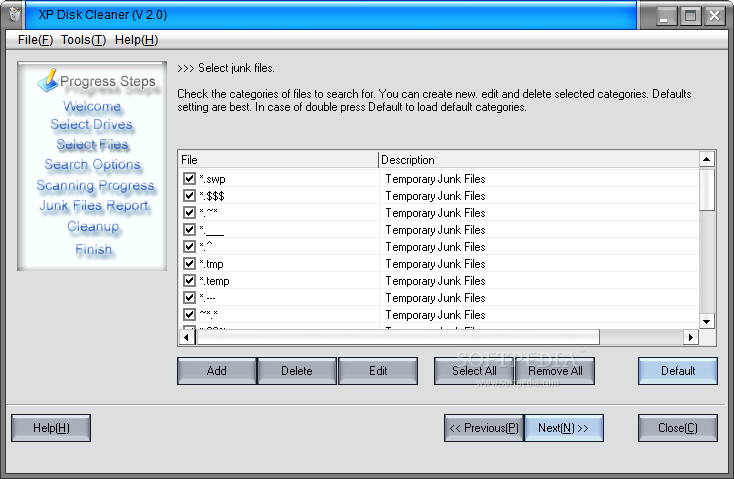Toggle the *.temp file checkbox
Viewport: 734px width, 479px height.
(x=189, y=280)
